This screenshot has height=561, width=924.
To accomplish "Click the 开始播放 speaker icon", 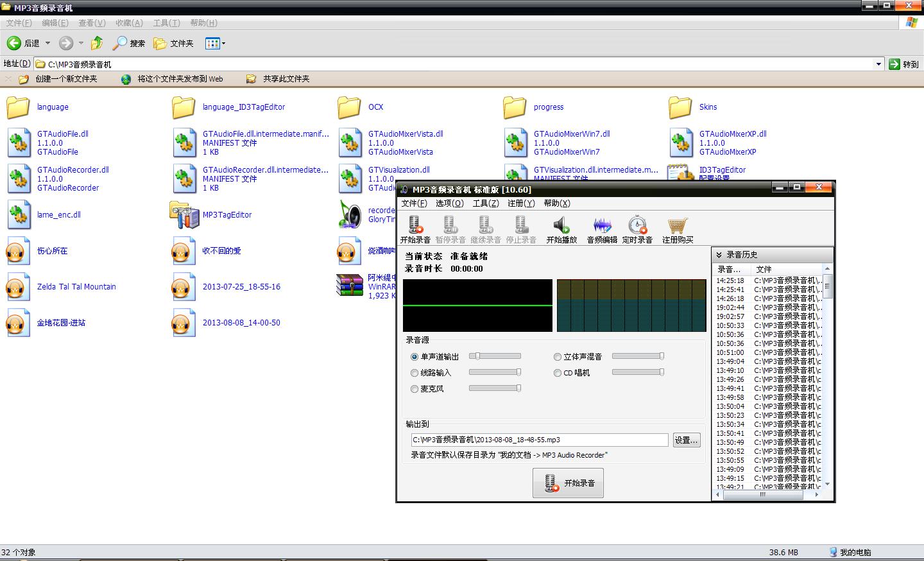I will [561, 225].
